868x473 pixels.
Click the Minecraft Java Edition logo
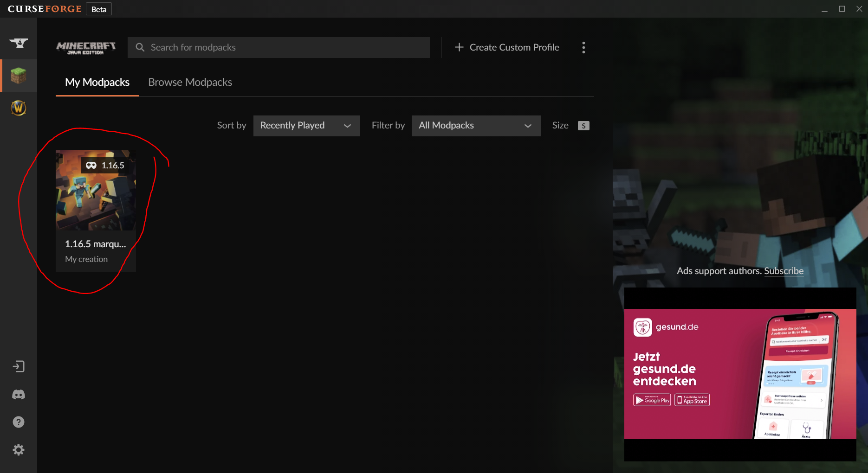[x=86, y=48]
